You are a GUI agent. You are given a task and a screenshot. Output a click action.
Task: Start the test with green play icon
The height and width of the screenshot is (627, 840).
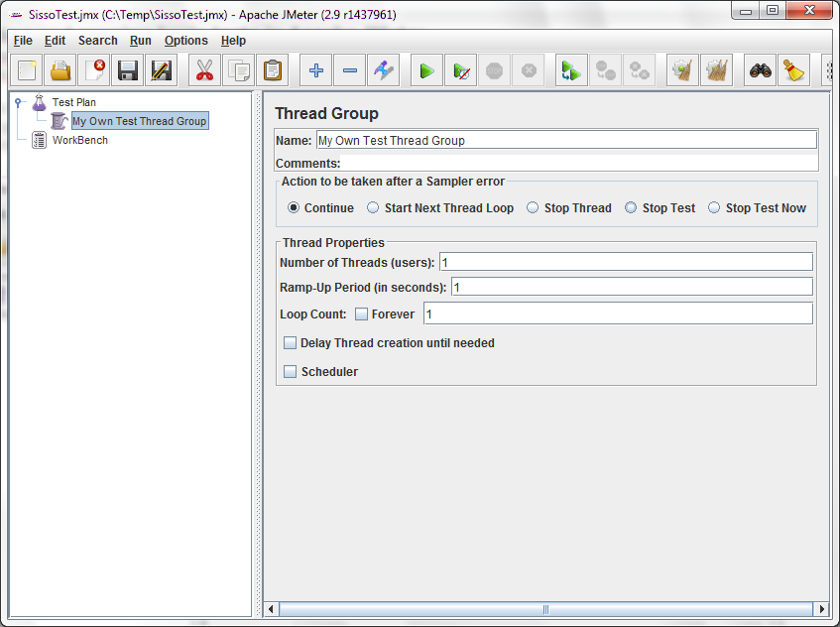tap(427, 70)
